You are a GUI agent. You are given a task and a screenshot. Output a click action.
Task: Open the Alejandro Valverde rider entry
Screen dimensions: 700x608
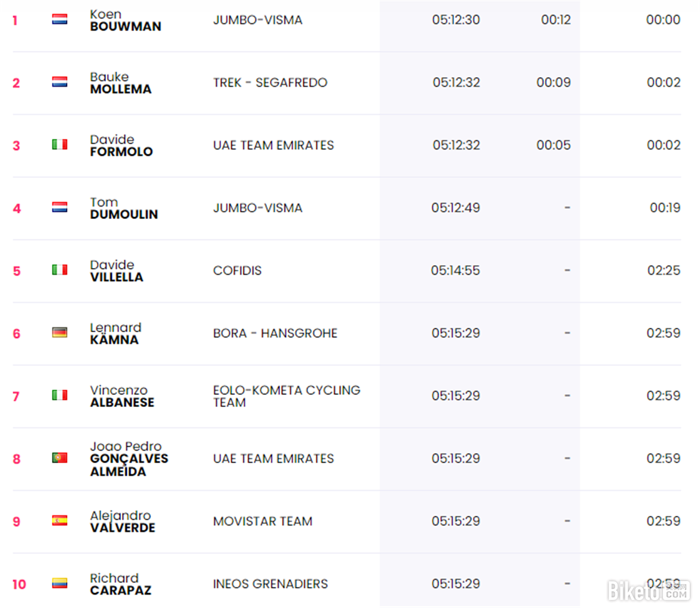pos(122,522)
